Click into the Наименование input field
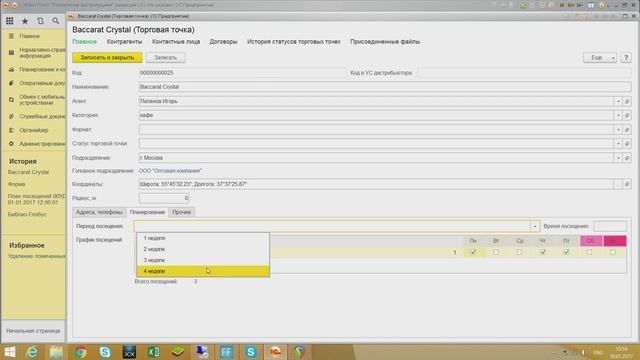Image resolution: width=640 pixels, height=360 pixels. click(x=385, y=87)
